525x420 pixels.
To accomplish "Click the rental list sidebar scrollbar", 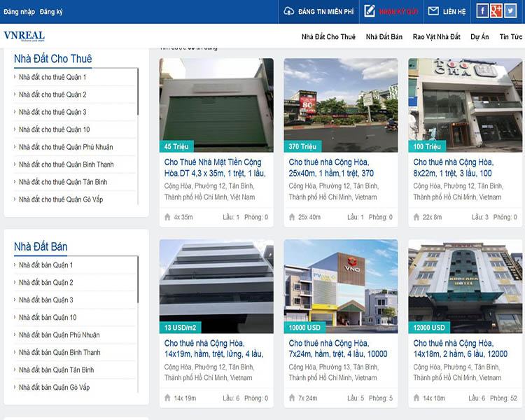I will [138, 91].
